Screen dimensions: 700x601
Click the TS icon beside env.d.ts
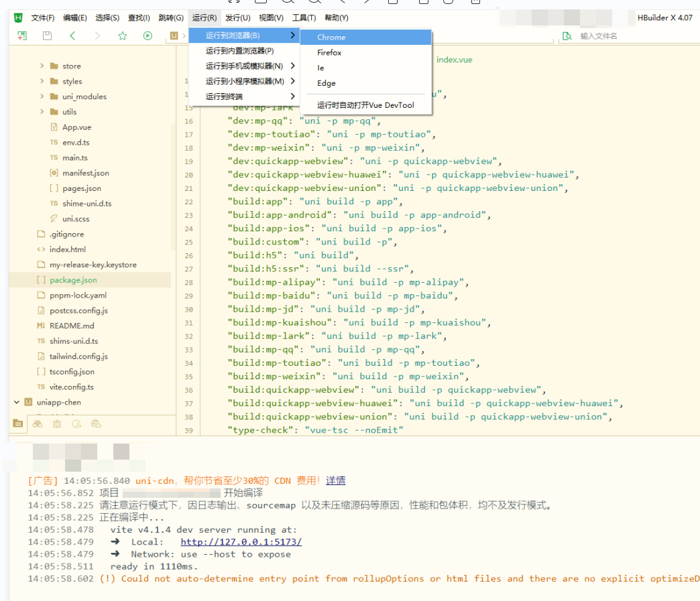pyautogui.click(x=54, y=142)
